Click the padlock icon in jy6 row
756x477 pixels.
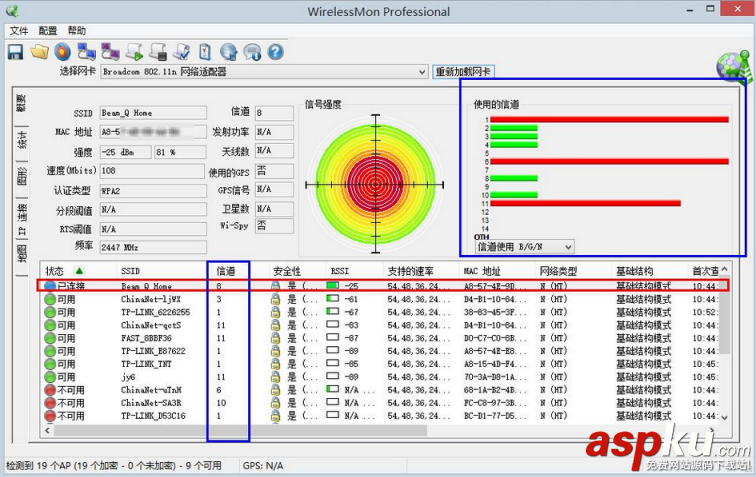tap(275, 377)
